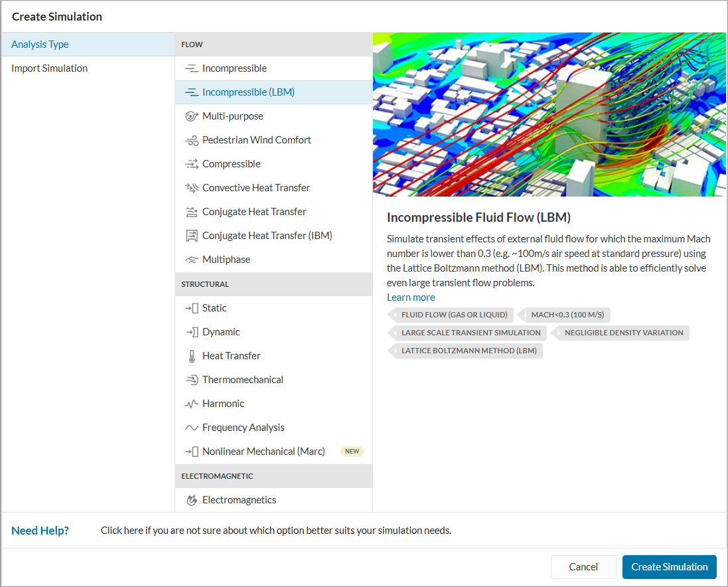The width and height of the screenshot is (728, 587).
Task: Choose Static structural analysis
Action: [x=214, y=308]
